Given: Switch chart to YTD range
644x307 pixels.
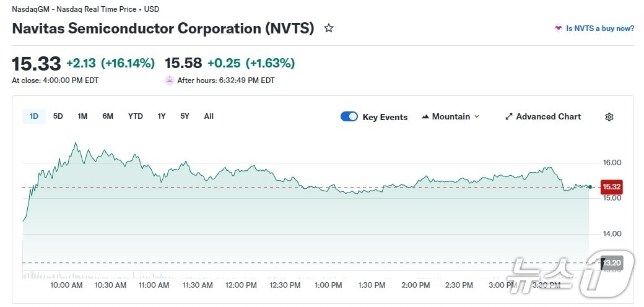Looking at the screenshot, I should coord(135,116).
